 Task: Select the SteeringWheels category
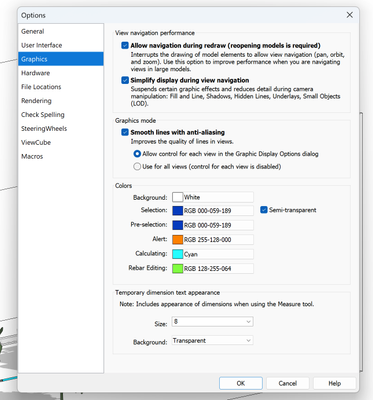coord(61,129)
